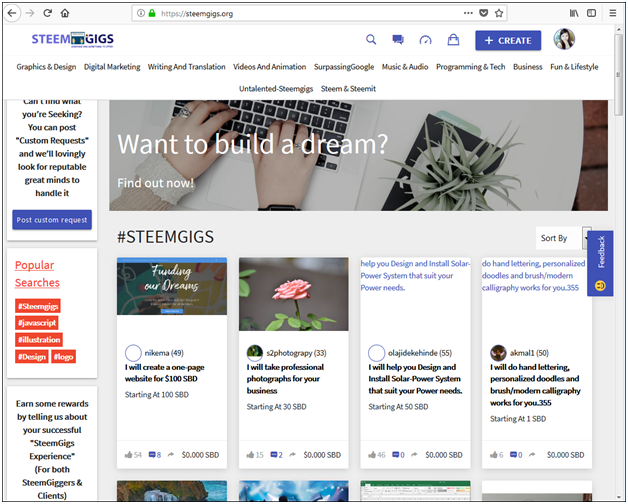
Task: Click the Post custom request button
Action: 52,220
